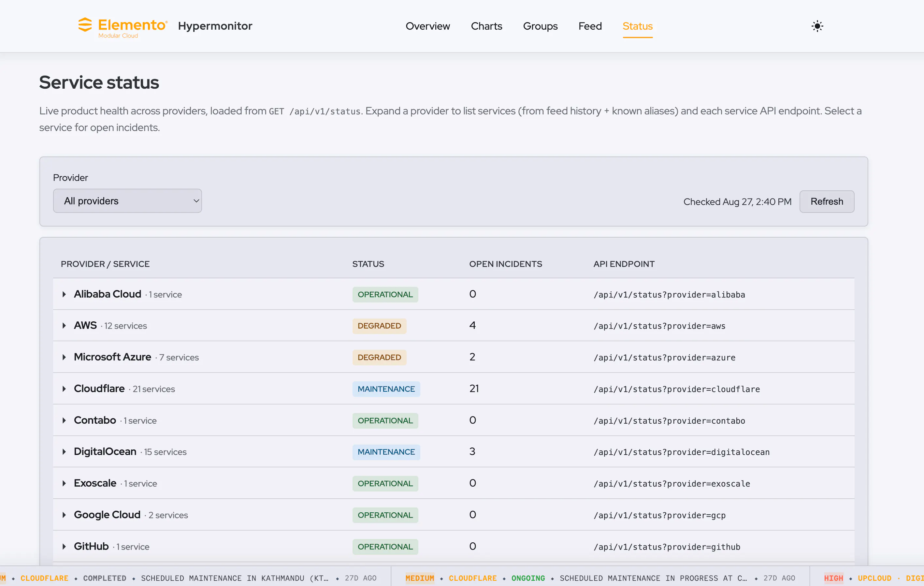Click the /api/v1/status?provider=aws endpoint
924x586 pixels.
click(660, 326)
